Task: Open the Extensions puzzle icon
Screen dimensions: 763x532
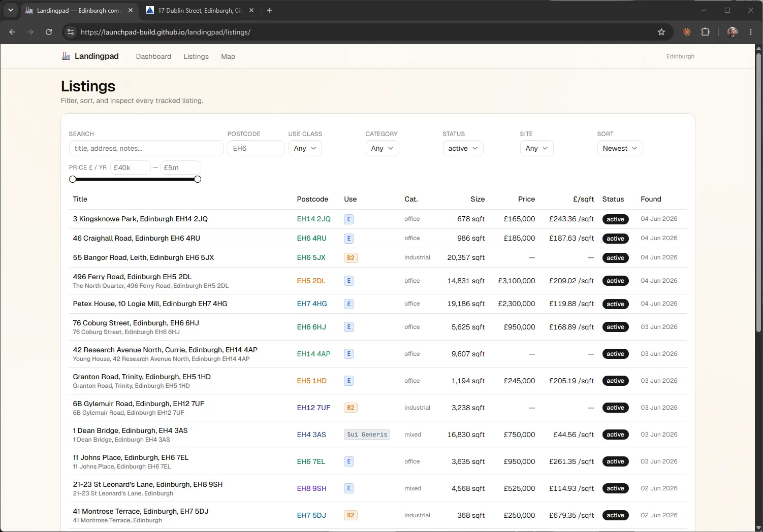Action: pyautogui.click(x=705, y=32)
